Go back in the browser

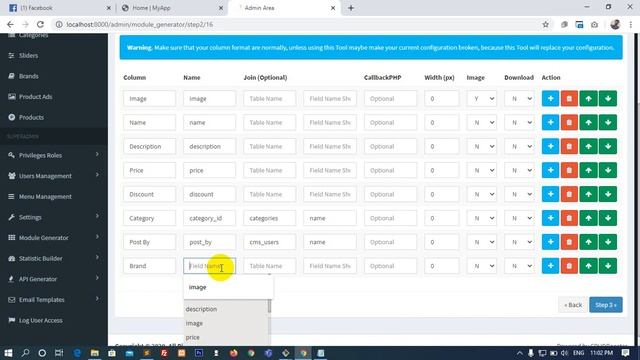[10, 24]
